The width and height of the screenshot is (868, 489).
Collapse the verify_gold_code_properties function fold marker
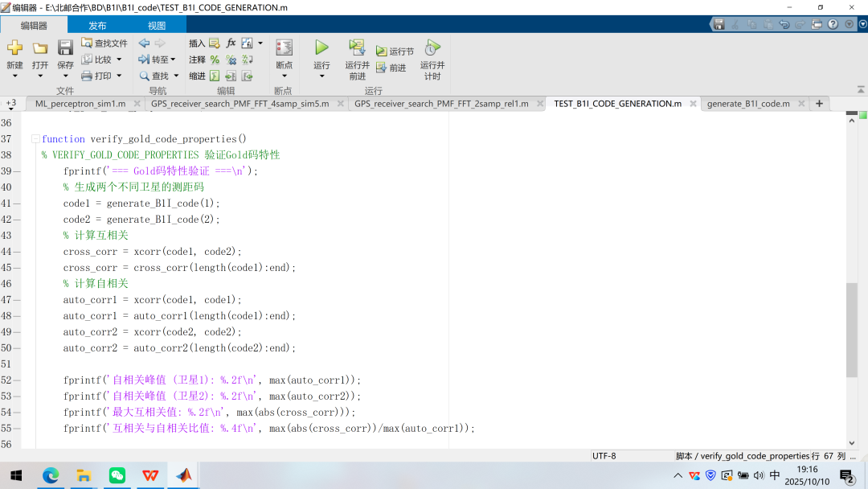[35, 139]
